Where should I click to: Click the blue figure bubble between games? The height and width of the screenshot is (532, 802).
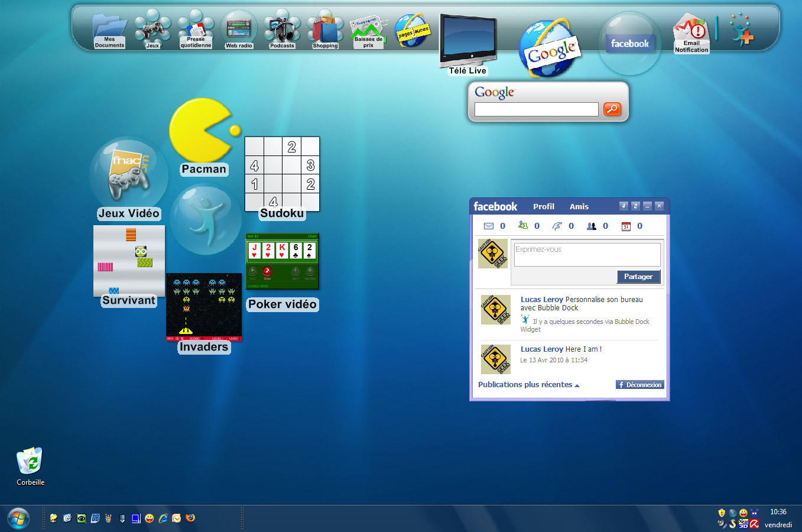pyautogui.click(x=204, y=219)
